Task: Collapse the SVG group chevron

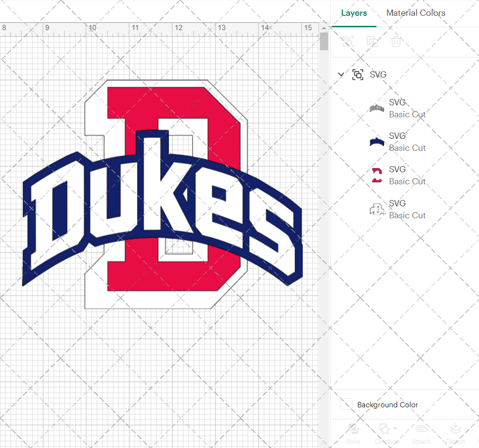Action: (x=341, y=74)
